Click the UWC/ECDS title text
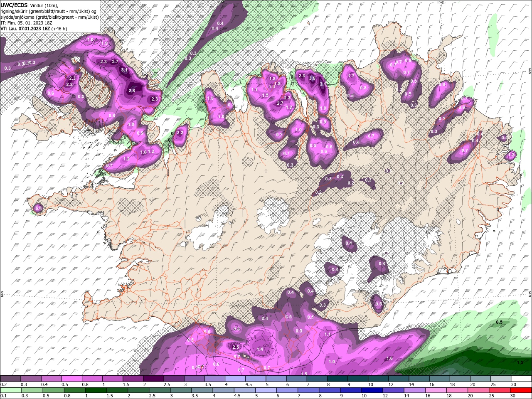Viewport: 532px width, 399px height. click(x=15, y=5)
